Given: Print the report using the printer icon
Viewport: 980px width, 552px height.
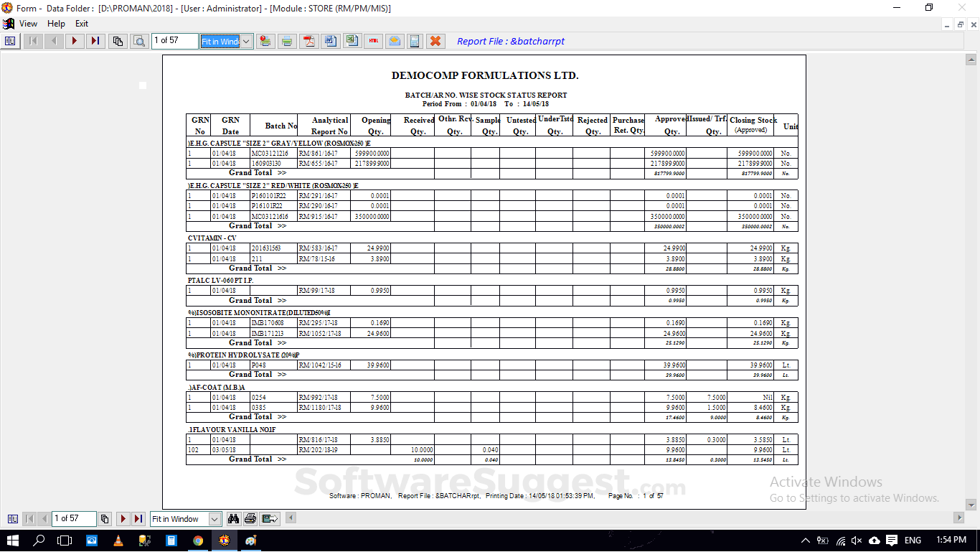Looking at the screenshot, I should coord(287,41).
